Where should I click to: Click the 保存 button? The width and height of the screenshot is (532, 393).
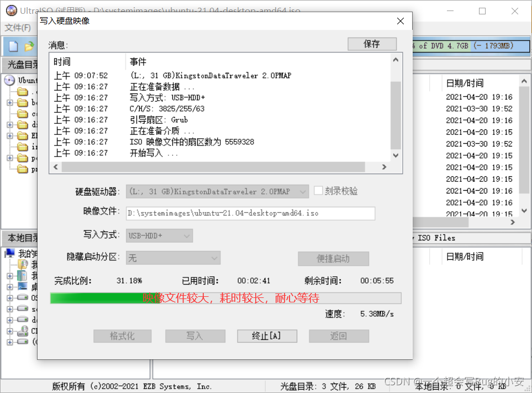tap(372, 44)
